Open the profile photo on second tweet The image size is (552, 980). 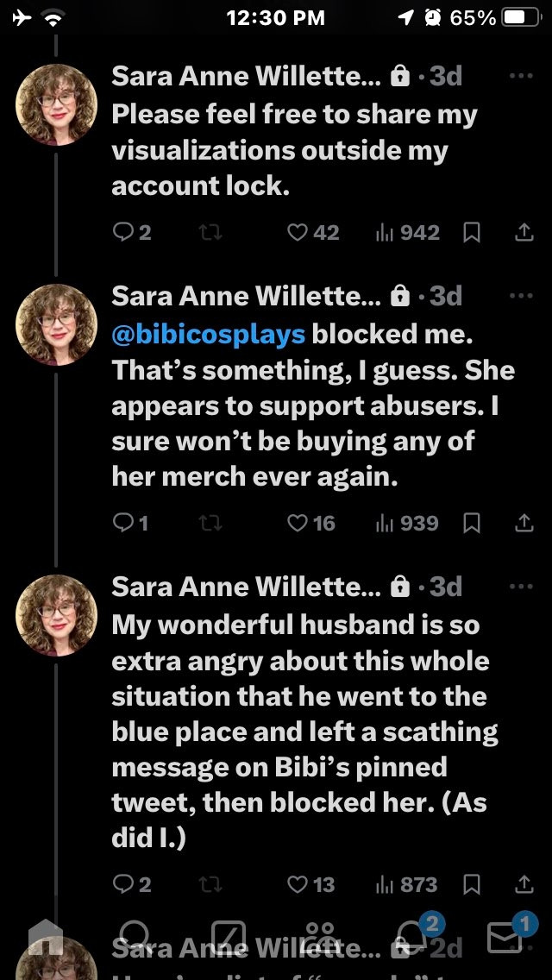(56, 324)
